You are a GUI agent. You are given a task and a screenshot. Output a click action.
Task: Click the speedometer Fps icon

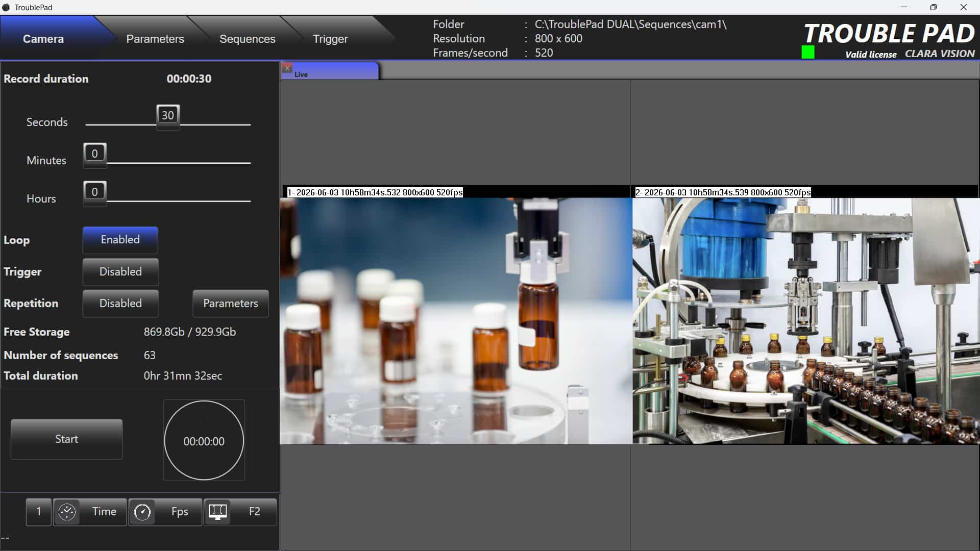click(142, 512)
